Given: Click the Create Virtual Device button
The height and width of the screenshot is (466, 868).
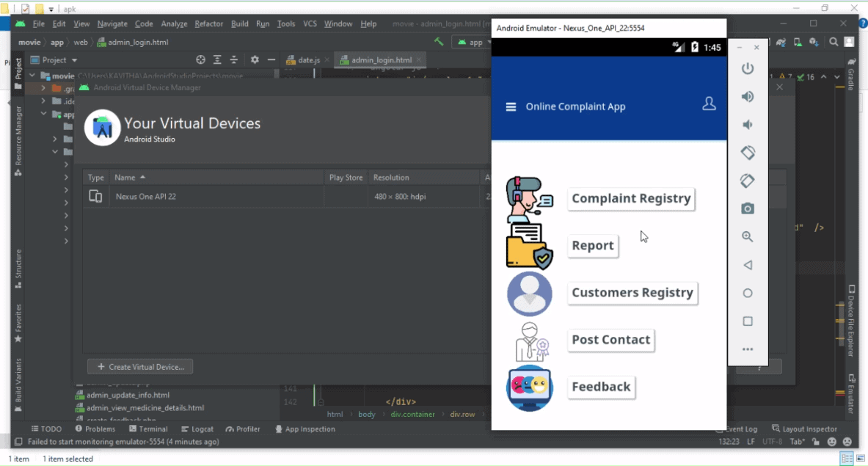Looking at the screenshot, I should (x=139, y=366).
